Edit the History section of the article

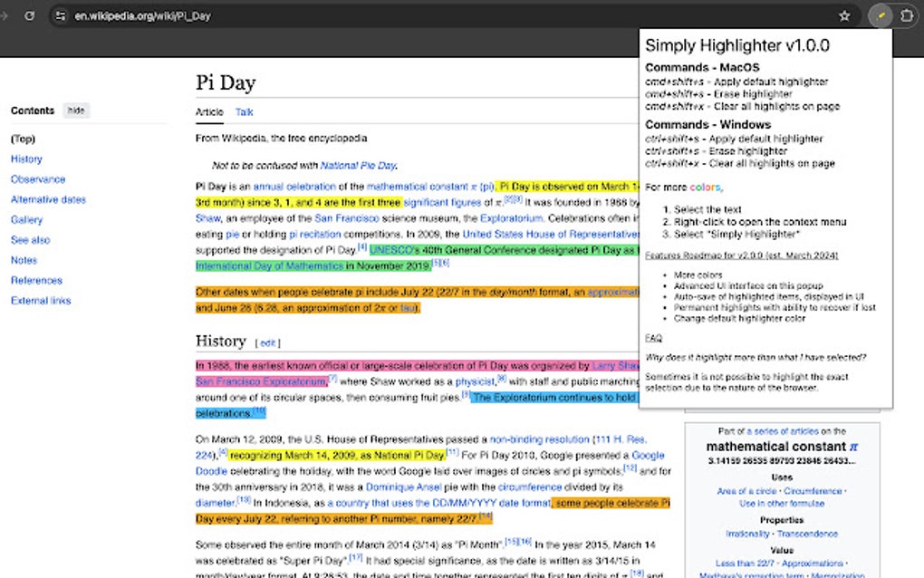click(268, 342)
